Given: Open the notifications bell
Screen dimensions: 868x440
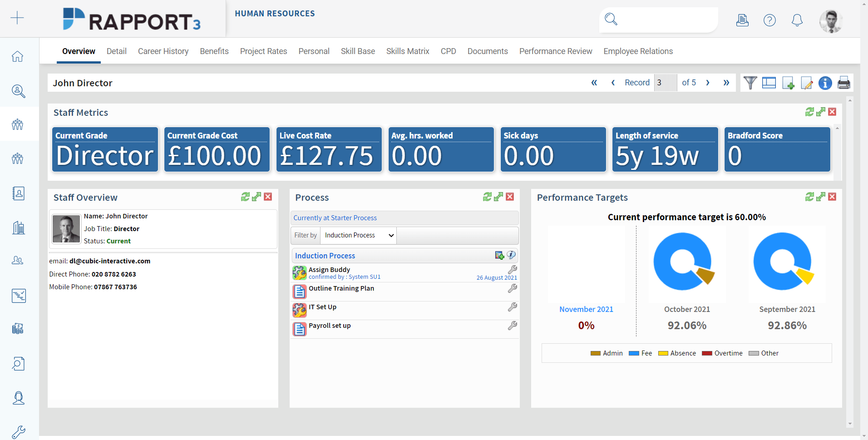Looking at the screenshot, I should click(x=797, y=20).
